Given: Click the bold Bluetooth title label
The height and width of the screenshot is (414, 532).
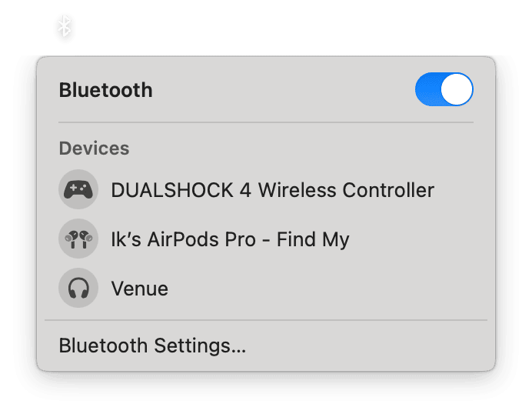Looking at the screenshot, I should pyautogui.click(x=105, y=90).
